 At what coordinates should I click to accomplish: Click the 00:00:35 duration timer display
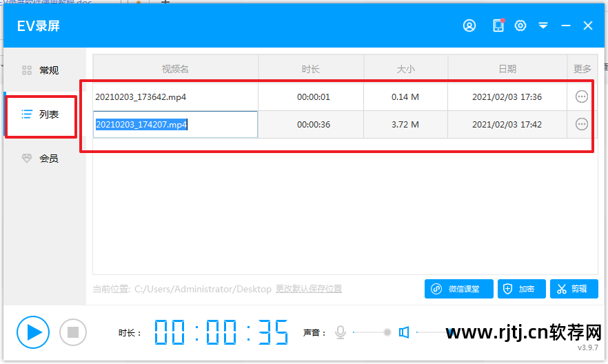[x=221, y=332]
